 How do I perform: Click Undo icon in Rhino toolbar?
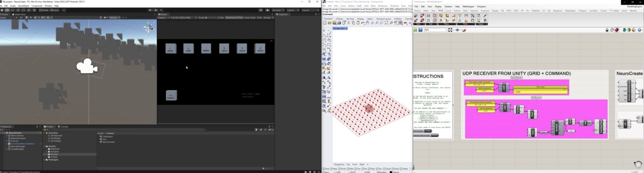(363, 23)
